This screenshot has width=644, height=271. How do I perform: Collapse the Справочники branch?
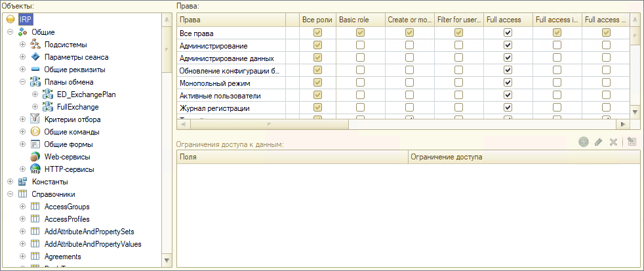pos(10,194)
